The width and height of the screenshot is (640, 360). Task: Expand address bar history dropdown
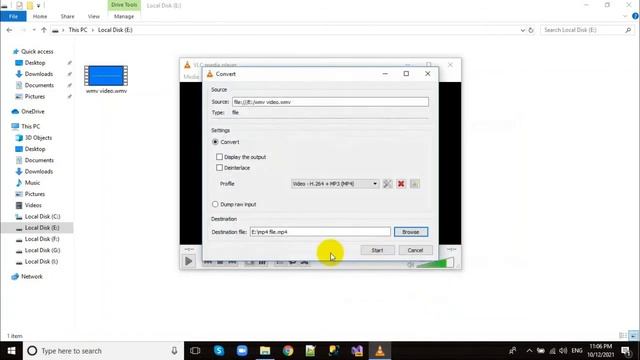[522, 30]
